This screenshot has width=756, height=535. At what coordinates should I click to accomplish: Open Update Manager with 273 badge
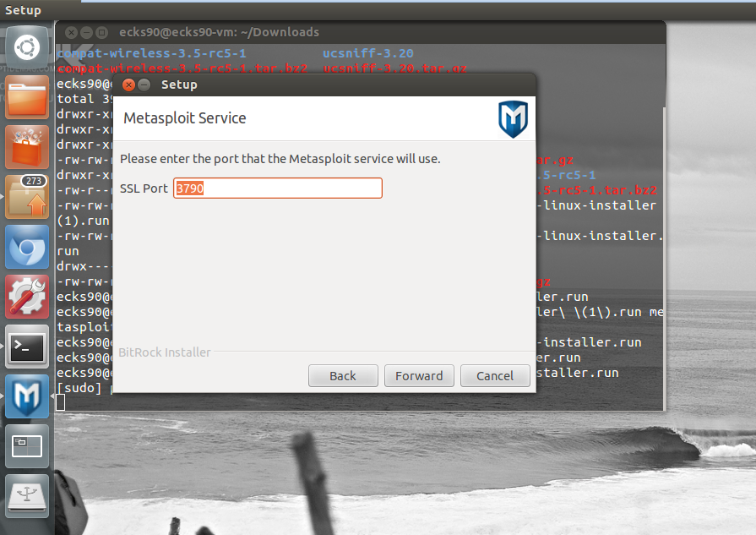click(27, 197)
